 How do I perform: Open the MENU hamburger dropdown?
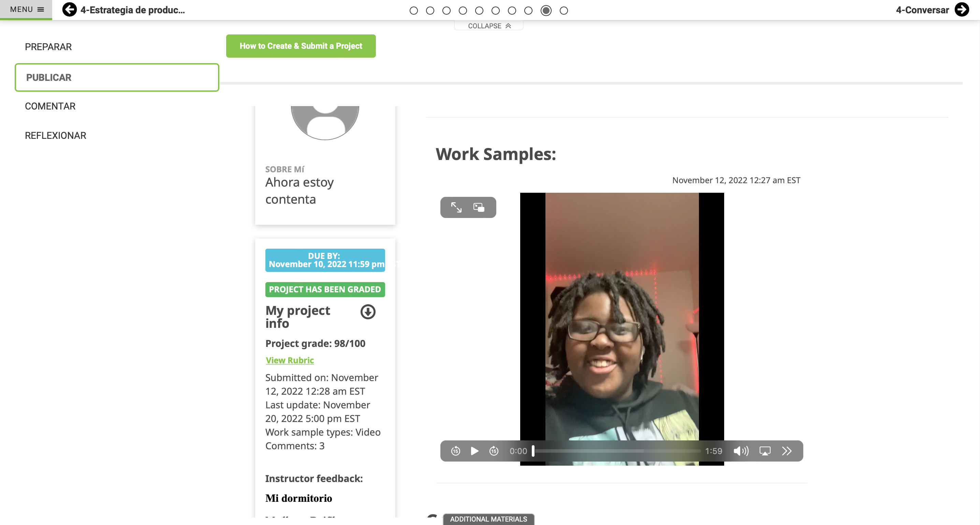(x=26, y=10)
